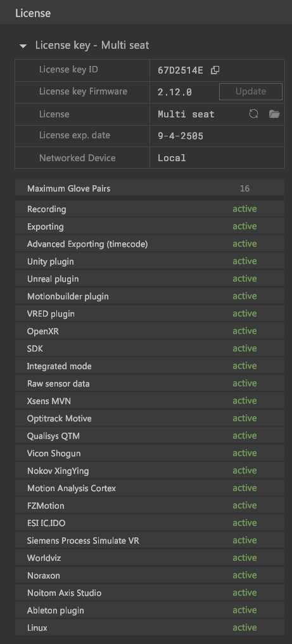Screen dimensions: 292x644
Task: Click the Networked Device Local value
Action: pyautogui.click(x=172, y=158)
